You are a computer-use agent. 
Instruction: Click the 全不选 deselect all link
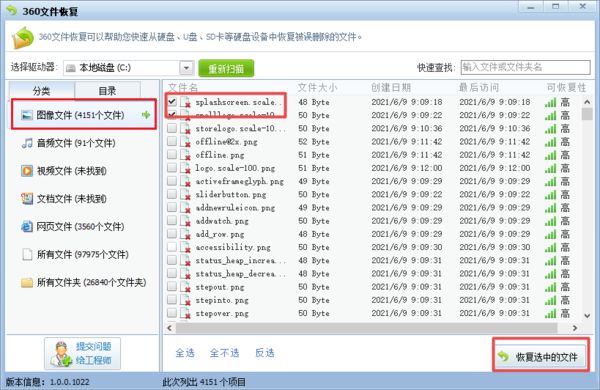click(x=225, y=353)
